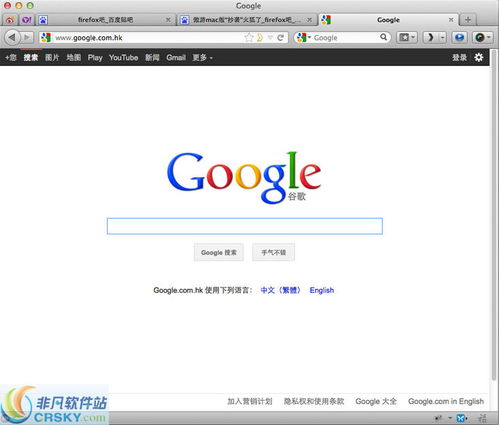
Task: Open 地图 in the Google navigation bar
Action: pyautogui.click(x=74, y=58)
